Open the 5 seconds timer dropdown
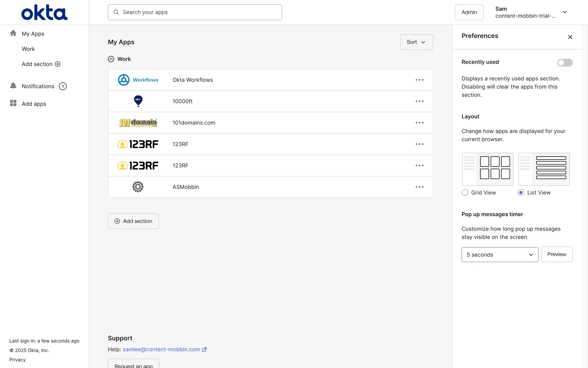 coord(499,255)
